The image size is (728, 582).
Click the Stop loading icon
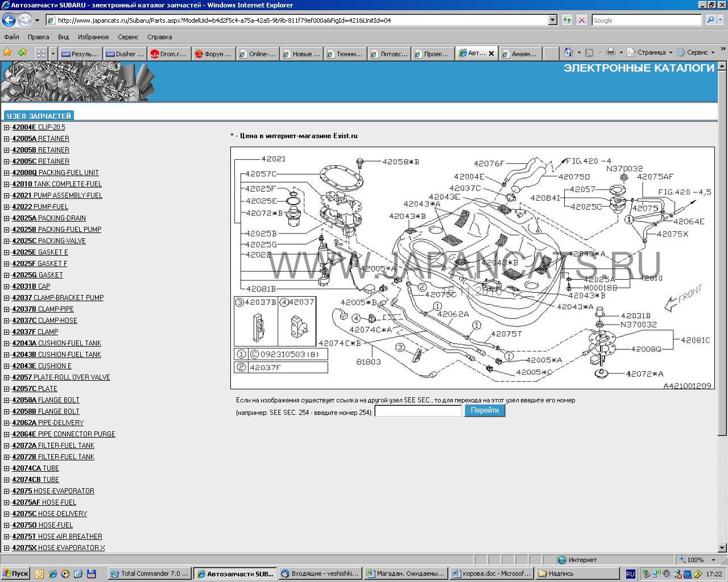(581, 20)
